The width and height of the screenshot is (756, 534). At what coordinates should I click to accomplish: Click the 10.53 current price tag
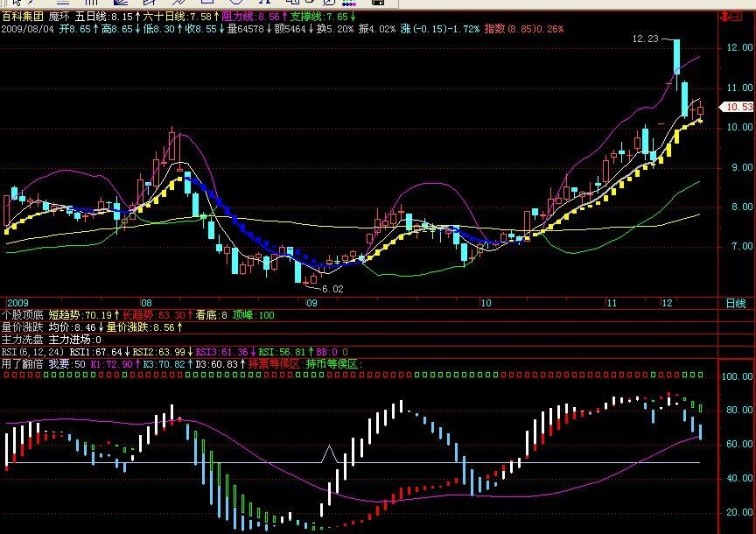tap(736, 107)
